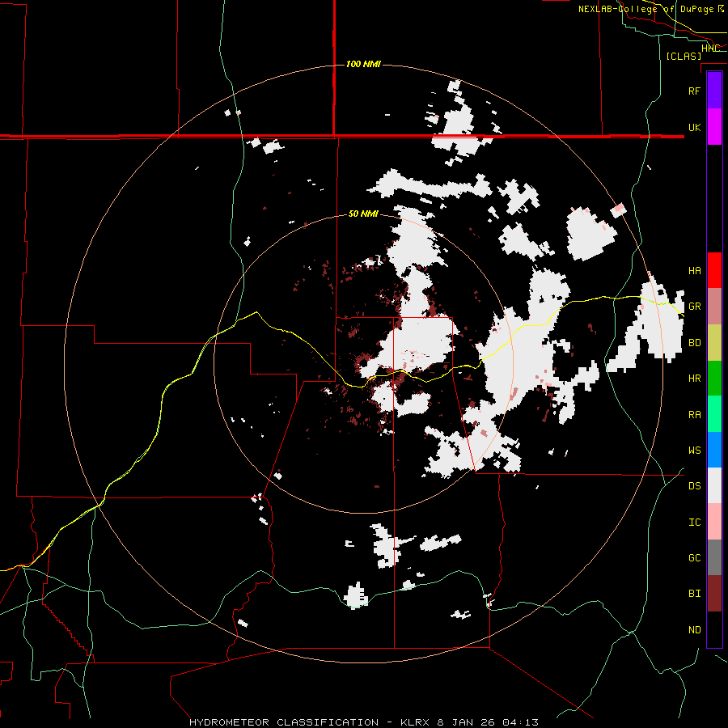Screen dimensions: 728x728
Task: Click the 'RF' legend label
Action: click(695, 91)
